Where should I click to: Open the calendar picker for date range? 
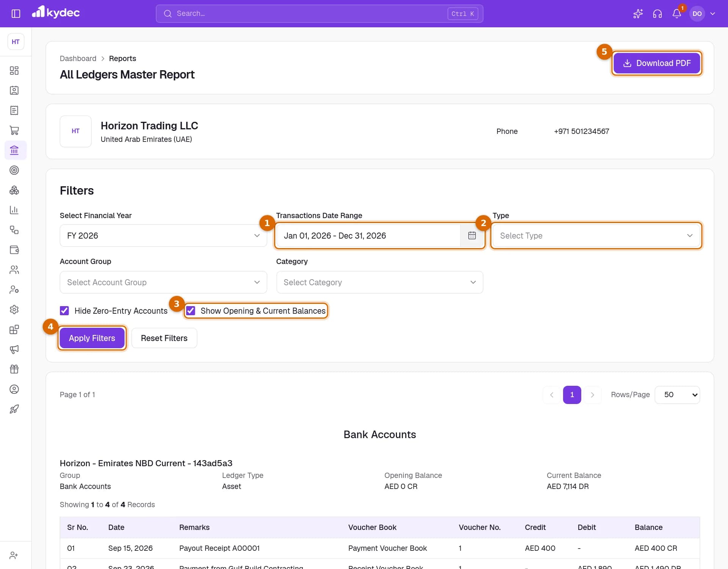(472, 236)
